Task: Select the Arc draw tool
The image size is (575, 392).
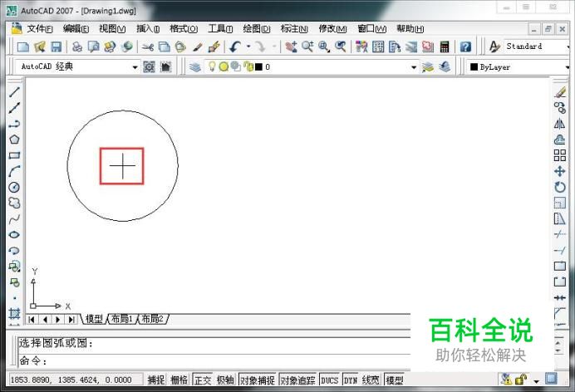Action: 14,171
